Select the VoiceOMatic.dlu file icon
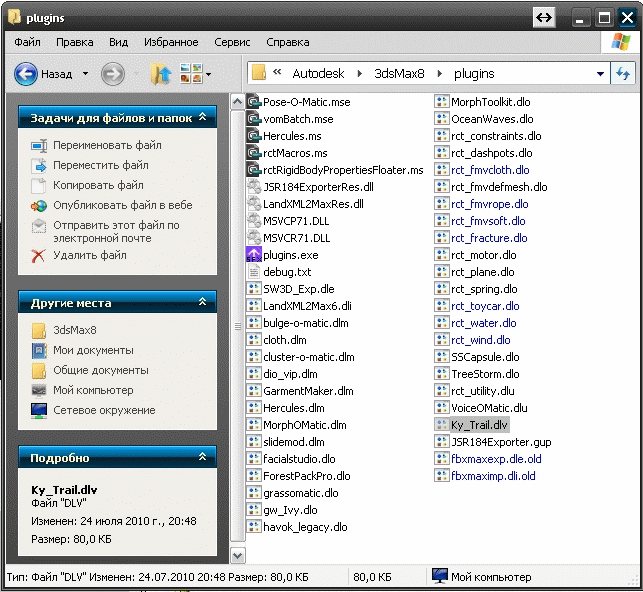The width and height of the screenshot is (643, 592). 442,408
